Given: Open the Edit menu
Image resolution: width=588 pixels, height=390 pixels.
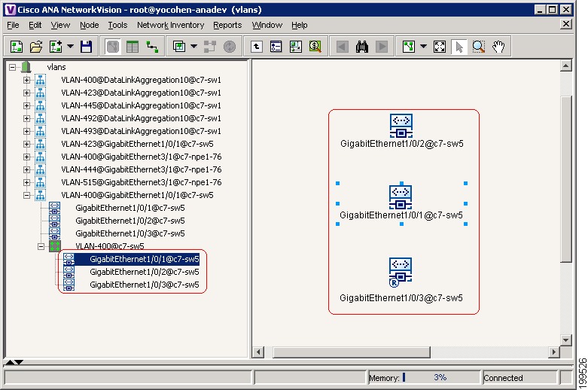Looking at the screenshot, I should [35, 25].
